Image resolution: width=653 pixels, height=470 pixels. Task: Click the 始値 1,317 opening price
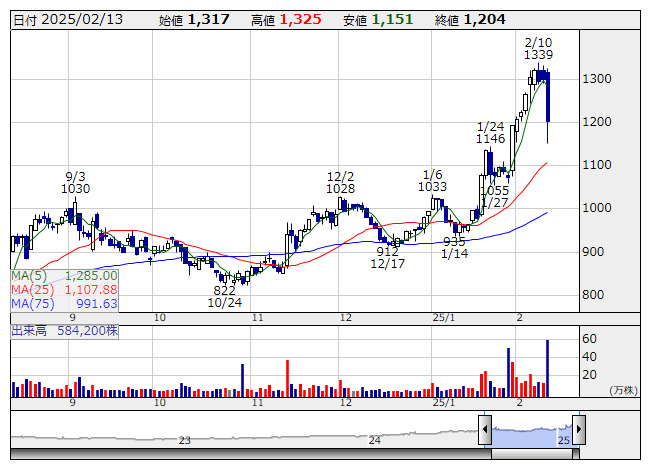[194, 20]
